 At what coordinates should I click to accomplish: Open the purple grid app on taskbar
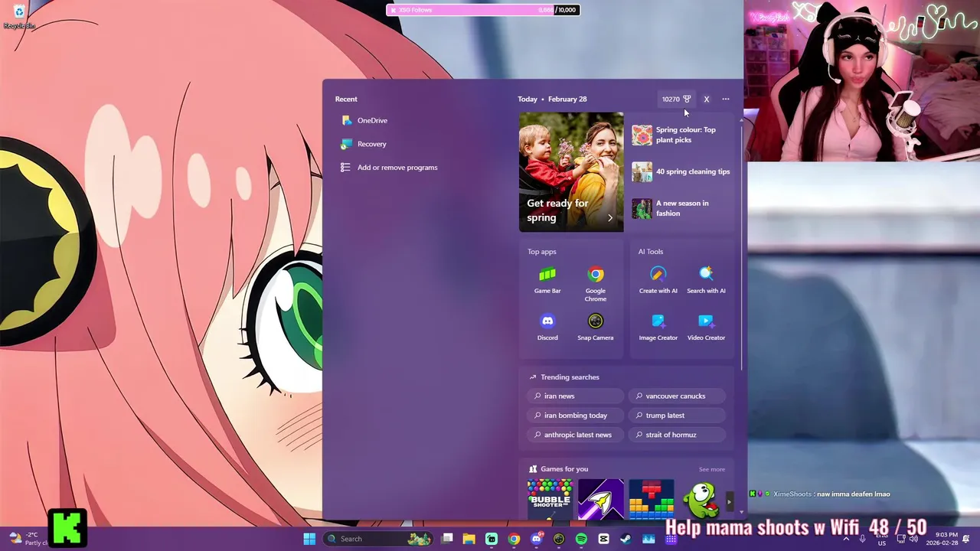(x=671, y=539)
